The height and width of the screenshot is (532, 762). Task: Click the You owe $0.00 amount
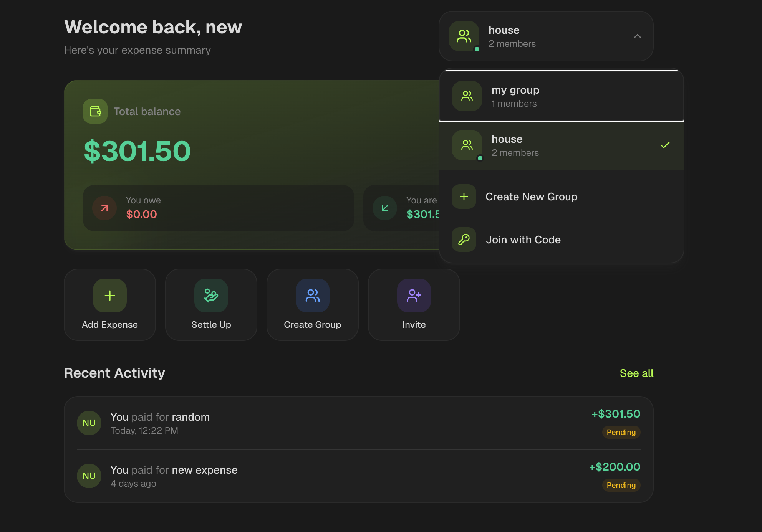point(141,214)
